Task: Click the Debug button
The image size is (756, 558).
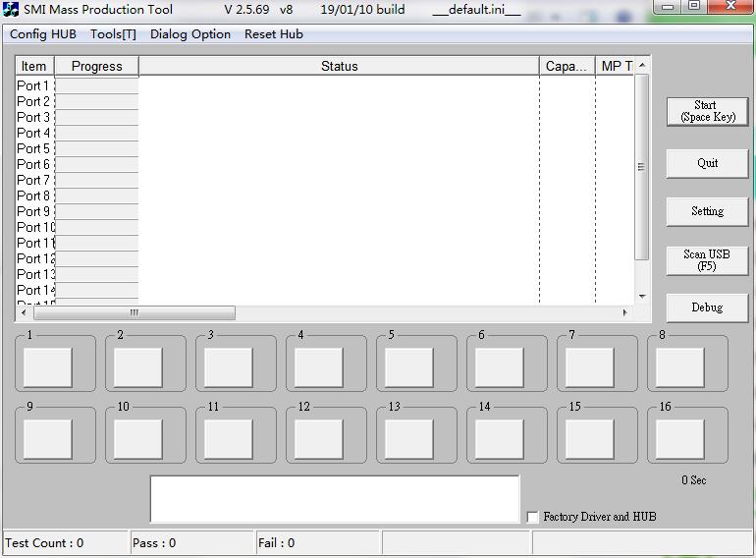Action: (x=707, y=307)
